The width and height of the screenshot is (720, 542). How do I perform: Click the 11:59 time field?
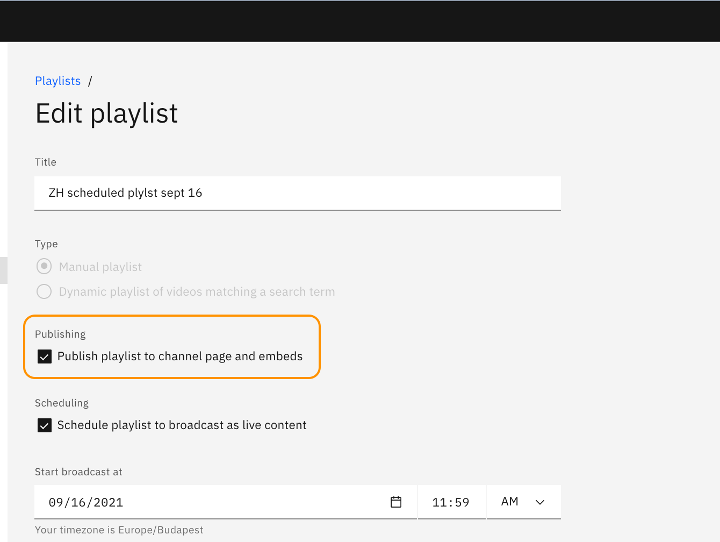click(x=452, y=502)
